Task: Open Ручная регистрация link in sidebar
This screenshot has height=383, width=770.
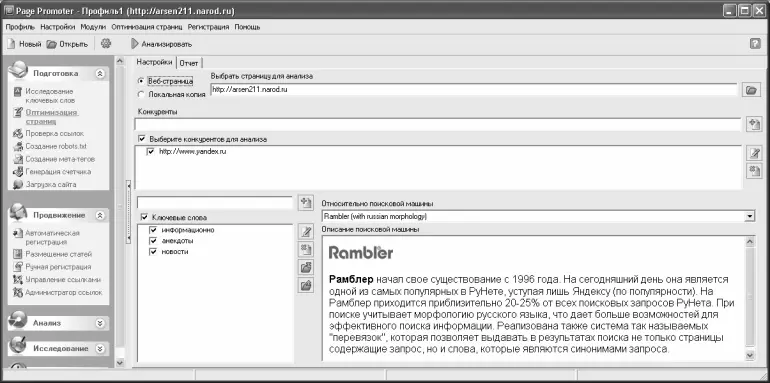Action: (x=58, y=267)
